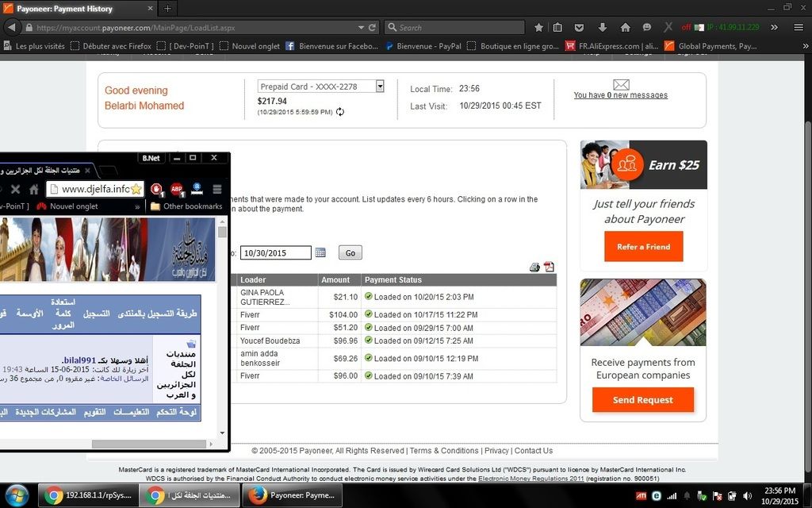Open the Payoneer messages envelope icon
Screen dimensions: 812x508
[x=621, y=84]
